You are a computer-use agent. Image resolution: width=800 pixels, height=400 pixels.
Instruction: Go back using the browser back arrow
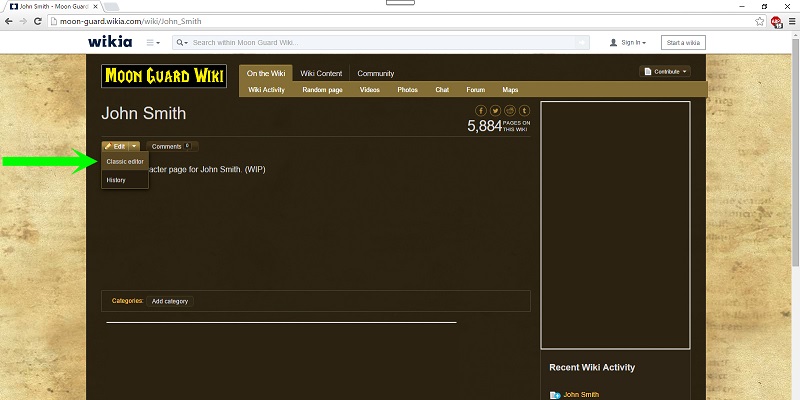(9, 21)
